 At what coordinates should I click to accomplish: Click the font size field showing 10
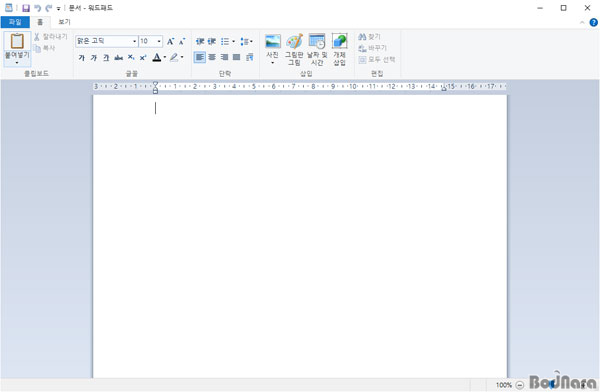click(x=148, y=41)
